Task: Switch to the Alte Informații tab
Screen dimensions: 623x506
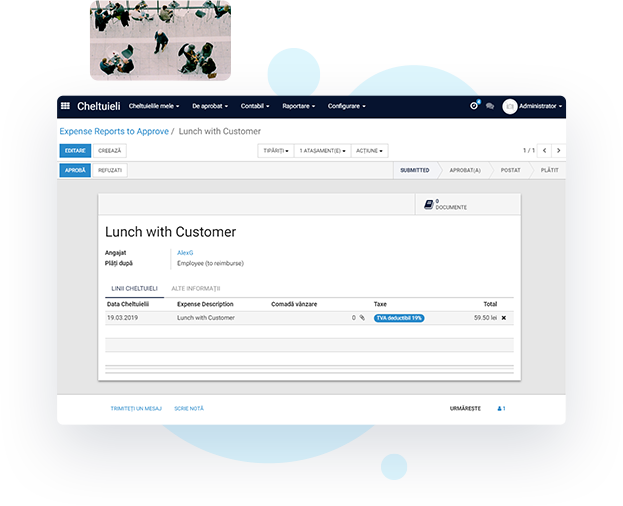Action: [x=195, y=288]
